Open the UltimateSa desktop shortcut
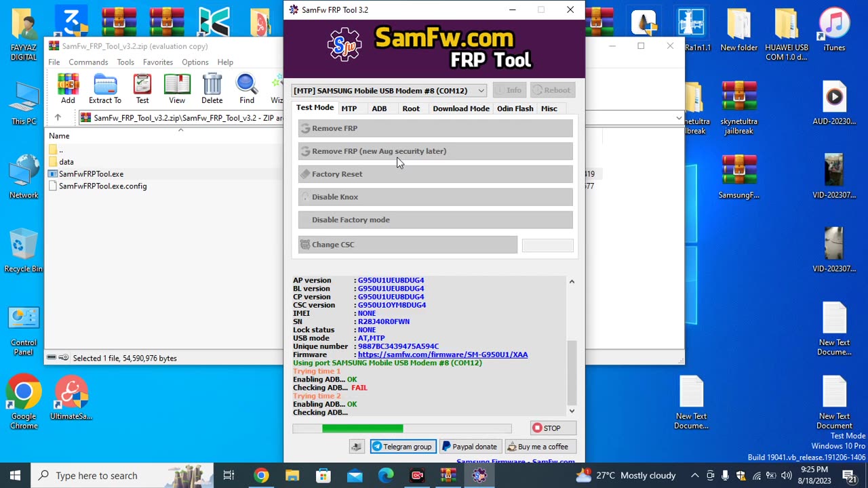This screenshot has height=488, width=868. point(71,398)
